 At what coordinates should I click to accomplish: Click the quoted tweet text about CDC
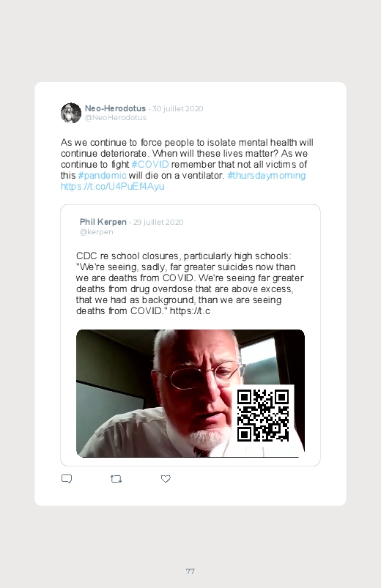pyautogui.click(x=190, y=283)
